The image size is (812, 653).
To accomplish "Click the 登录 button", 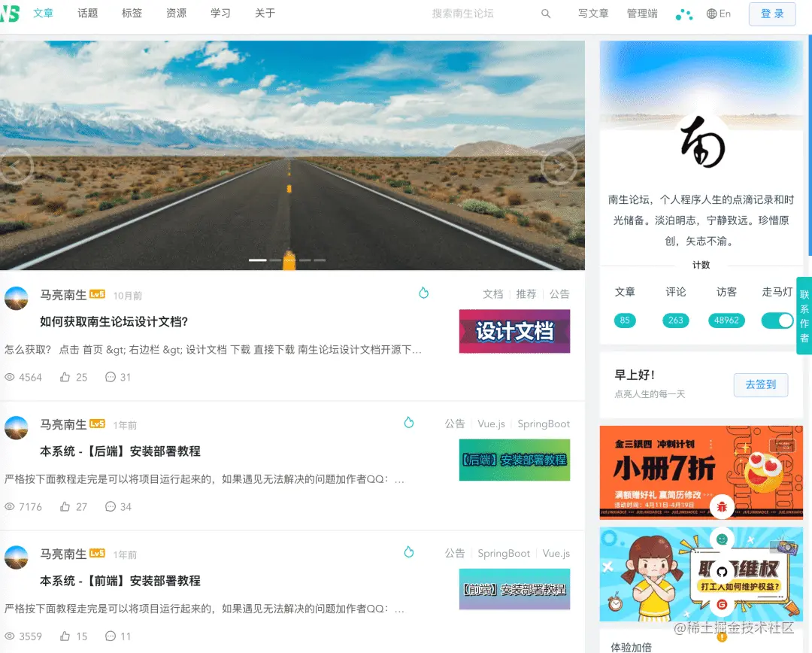I will pyautogui.click(x=771, y=14).
